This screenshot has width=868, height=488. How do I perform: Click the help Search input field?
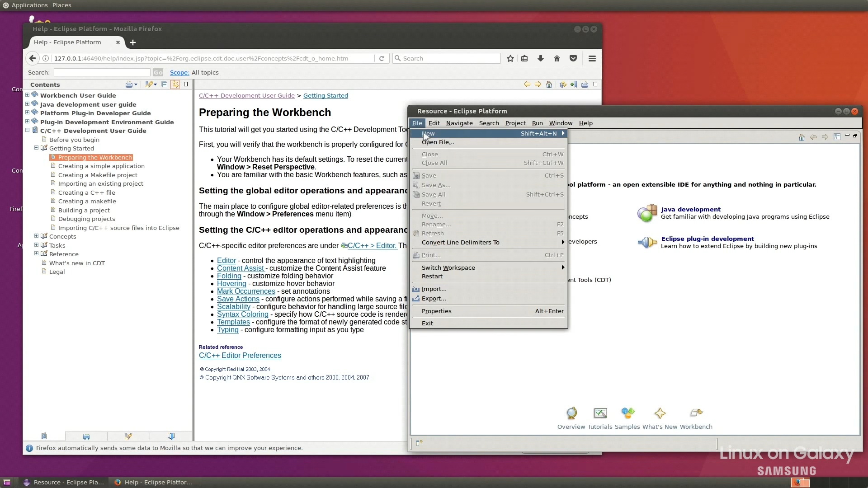pos(102,72)
